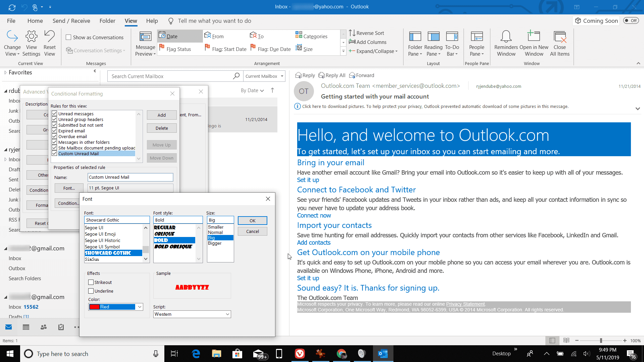Click the zoom slider handle
This screenshot has width=644, height=362.
601,341
